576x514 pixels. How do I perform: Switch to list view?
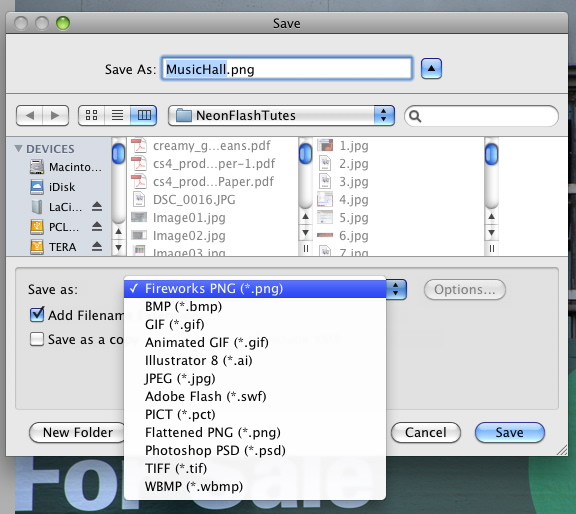click(x=118, y=115)
